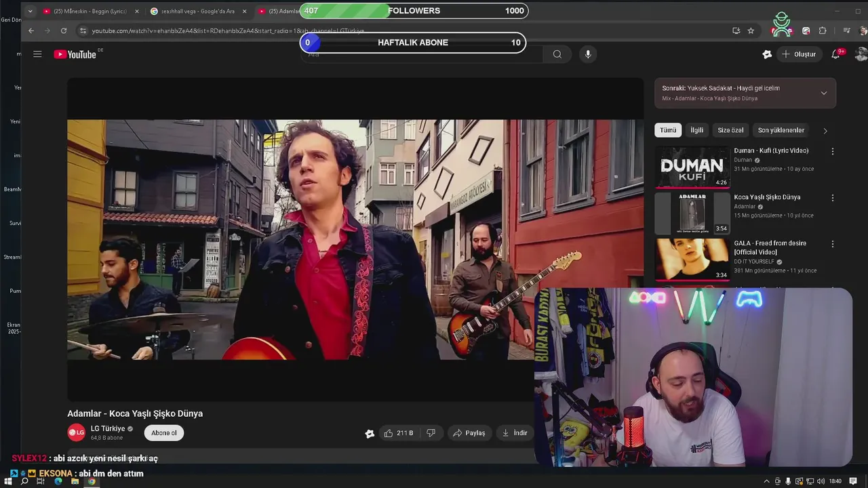Image resolution: width=868 pixels, height=488 pixels.
Task: Click the GALA - Freed from desire title
Action: point(770,247)
